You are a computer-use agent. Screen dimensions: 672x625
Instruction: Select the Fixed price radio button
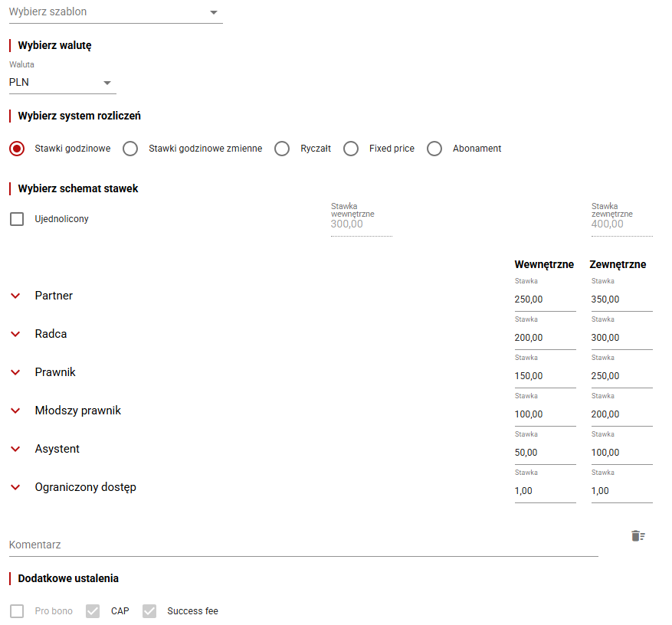point(351,149)
